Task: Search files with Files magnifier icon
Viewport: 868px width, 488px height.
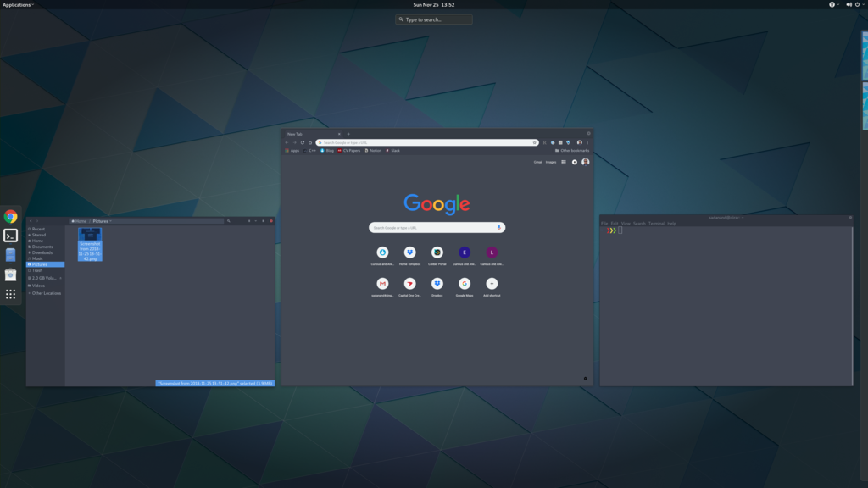Action: [x=229, y=221]
